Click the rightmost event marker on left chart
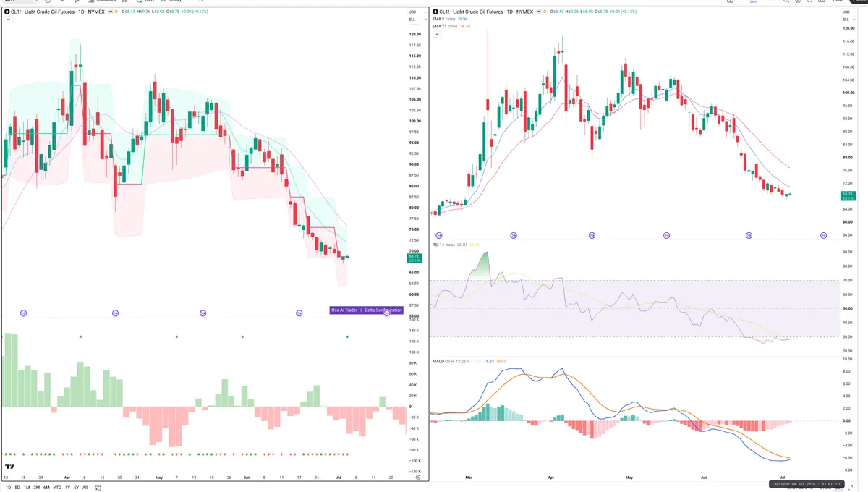This screenshot has width=868, height=492. [x=387, y=313]
